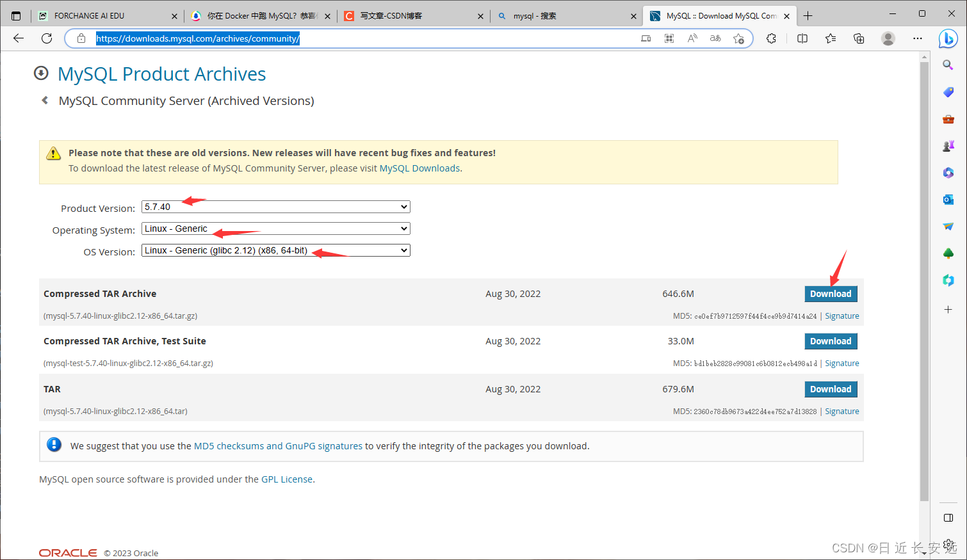Open the Operating System dropdown

click(x=276, y=228)
